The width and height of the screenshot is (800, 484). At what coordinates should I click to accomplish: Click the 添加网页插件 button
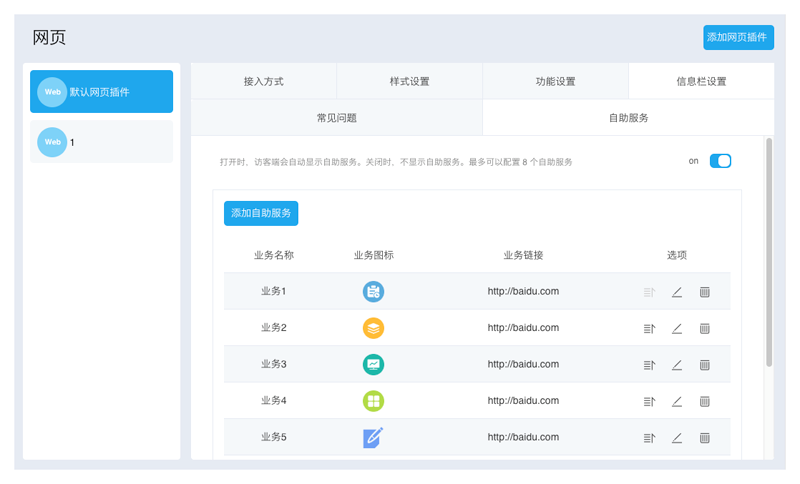[x=738, y=37]
